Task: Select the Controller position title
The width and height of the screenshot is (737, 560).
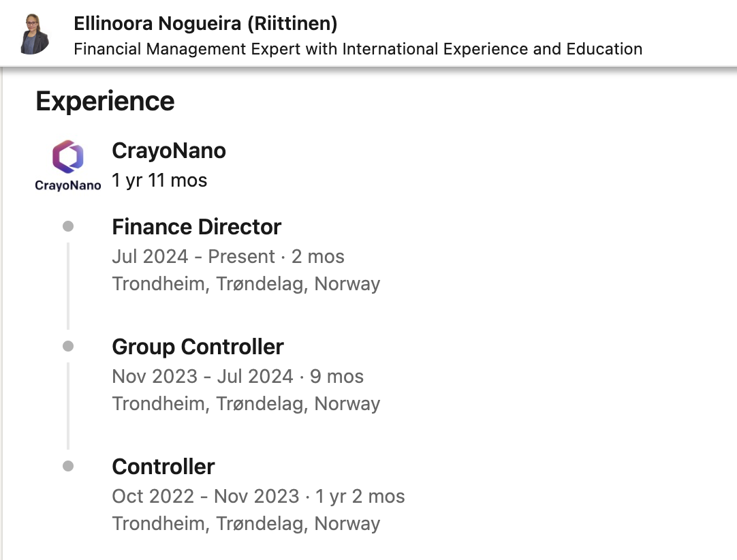Action: [x=163, y=467]
